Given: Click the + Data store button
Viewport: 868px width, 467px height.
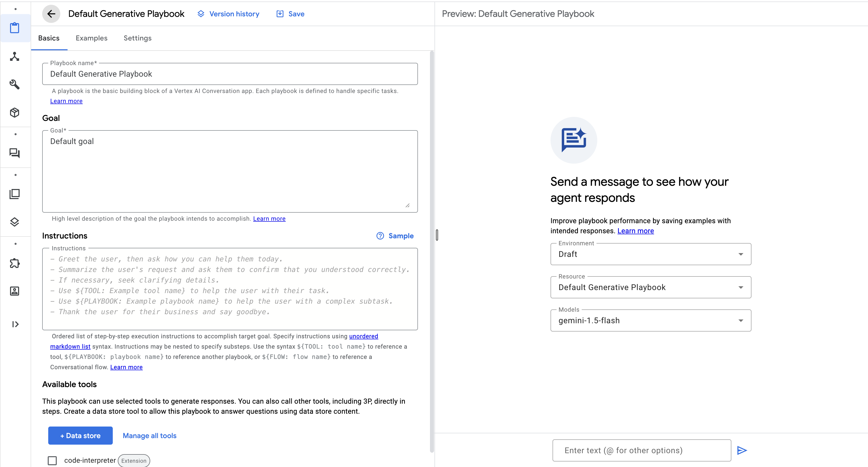Looking at the screenshot, I should point(81,436).
